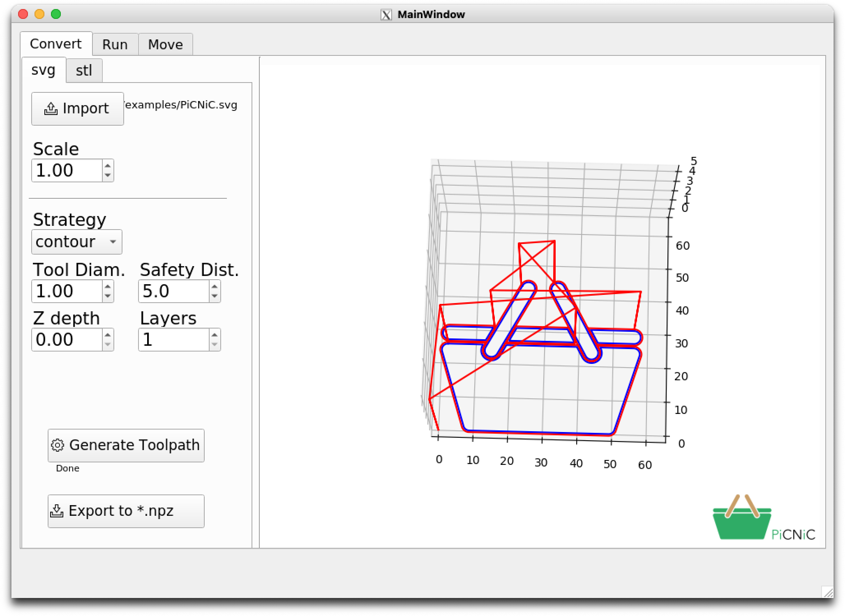Decrease Scale with the down arrow
The height and width of the screenshot is (616, 845).
tap(108, 175)
